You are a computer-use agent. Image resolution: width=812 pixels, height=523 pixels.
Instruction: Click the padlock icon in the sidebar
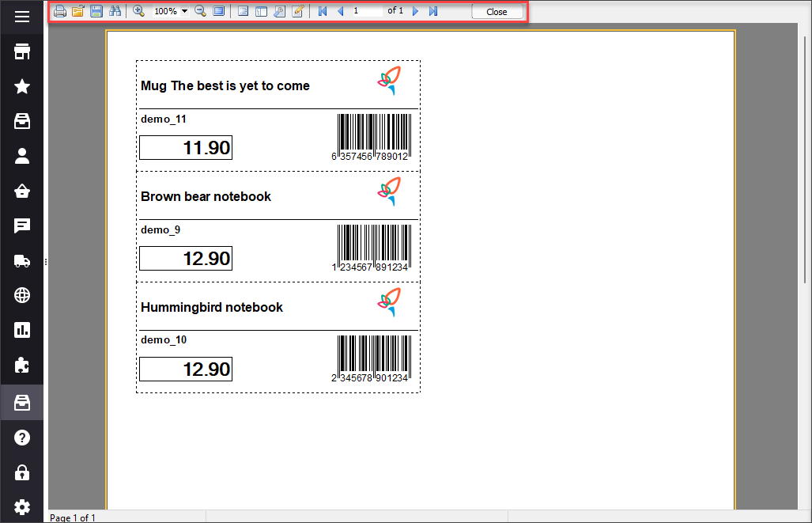(x=22, y=472)
